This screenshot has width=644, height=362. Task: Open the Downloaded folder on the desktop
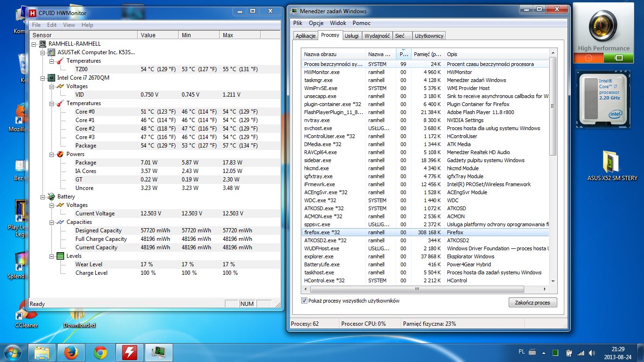pos(79,318)
